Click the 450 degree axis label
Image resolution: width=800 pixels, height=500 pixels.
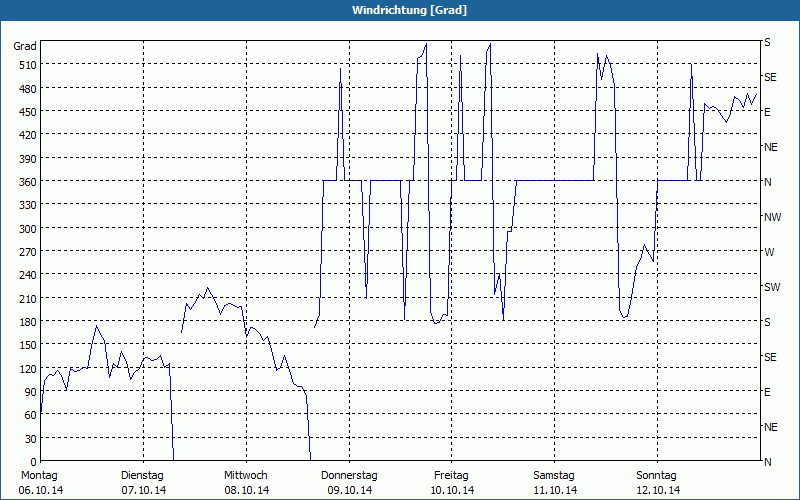click(x=28, y=112)
